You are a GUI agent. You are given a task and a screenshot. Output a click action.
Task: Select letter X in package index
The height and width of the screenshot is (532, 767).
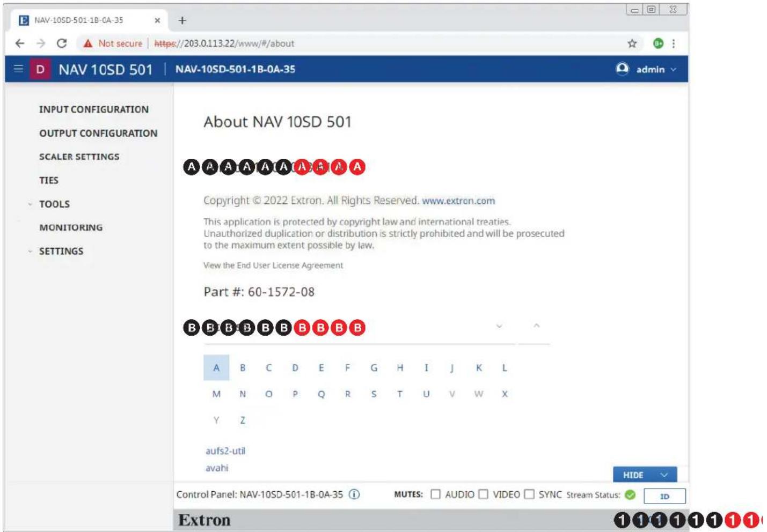505,394
